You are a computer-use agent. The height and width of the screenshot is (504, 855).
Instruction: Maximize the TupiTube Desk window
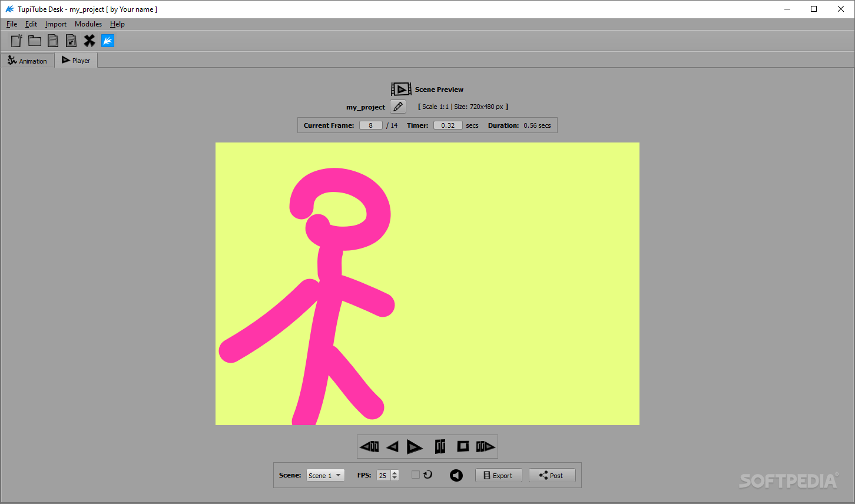pos(814,9)
